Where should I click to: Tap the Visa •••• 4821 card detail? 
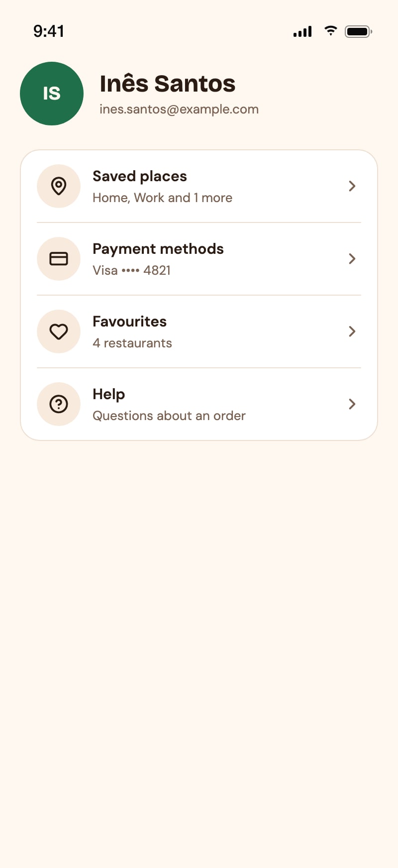click(x=131, y=270)
